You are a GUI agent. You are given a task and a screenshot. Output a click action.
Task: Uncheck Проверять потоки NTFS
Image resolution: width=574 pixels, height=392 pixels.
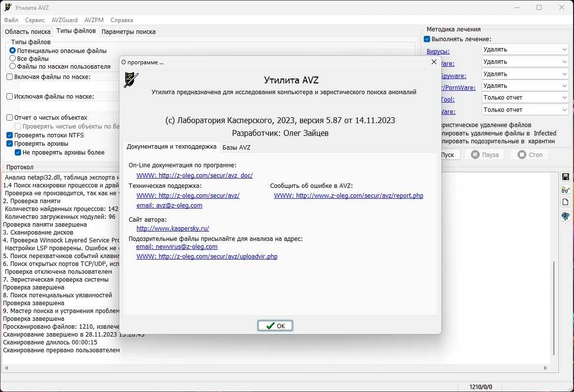coord(10,135)
